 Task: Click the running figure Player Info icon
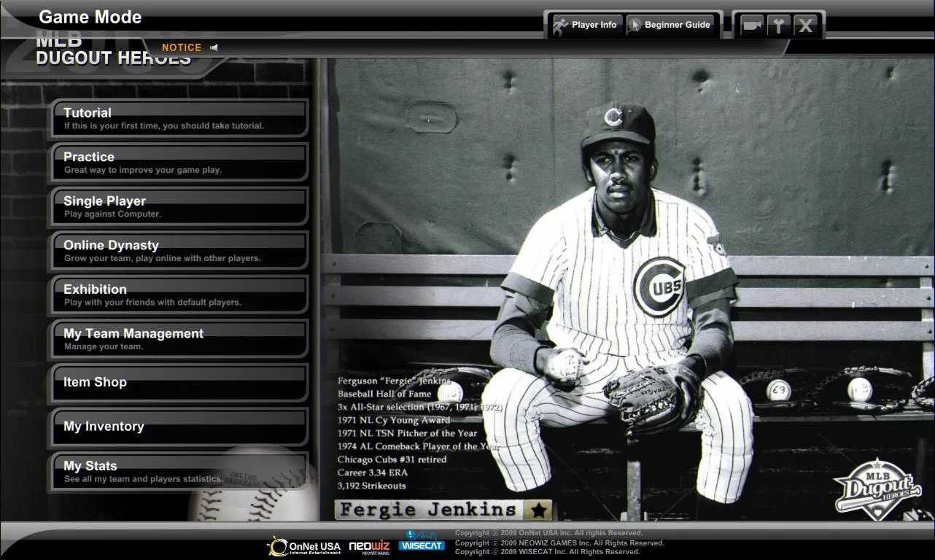[x=560, y=26]
